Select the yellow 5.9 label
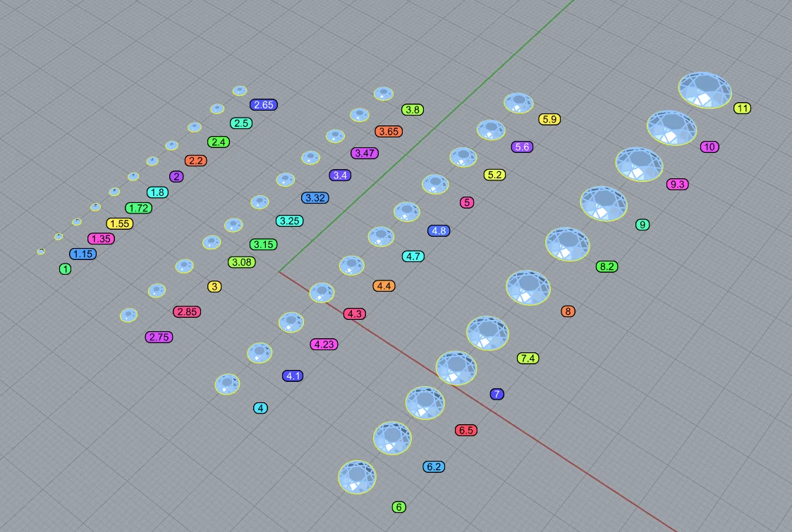This screenshot has width=792, height=532. tap(549, 119)
